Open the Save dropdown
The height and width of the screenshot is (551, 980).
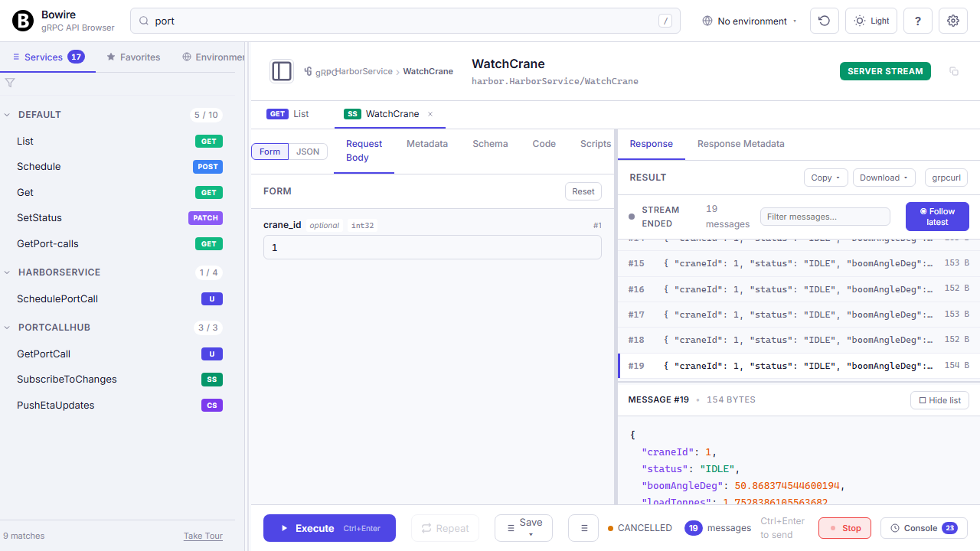(x=524, y=528)
